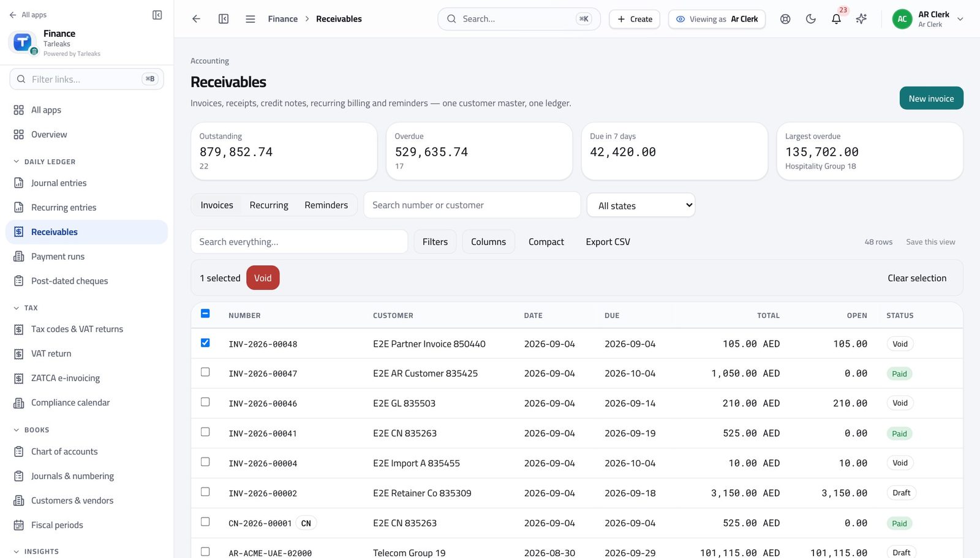Open Compliance calendar in the sidebar
The width and height of the screenshot is (980, 558).
(x=86, y=403)
